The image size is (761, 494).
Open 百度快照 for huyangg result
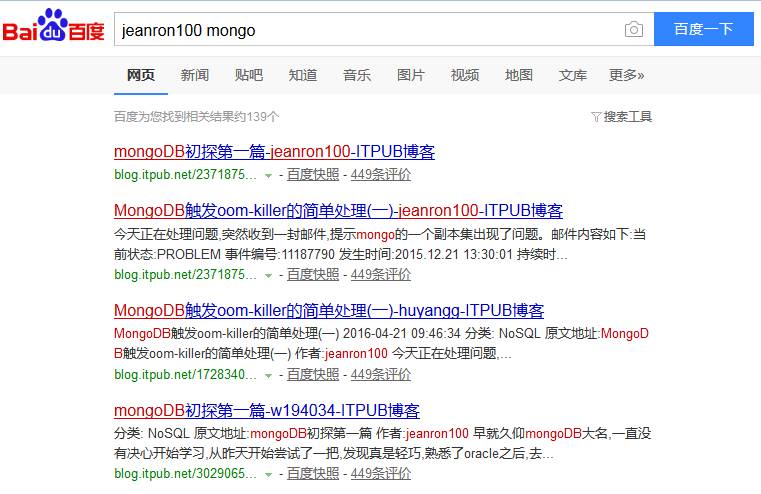tap(313, 375)
